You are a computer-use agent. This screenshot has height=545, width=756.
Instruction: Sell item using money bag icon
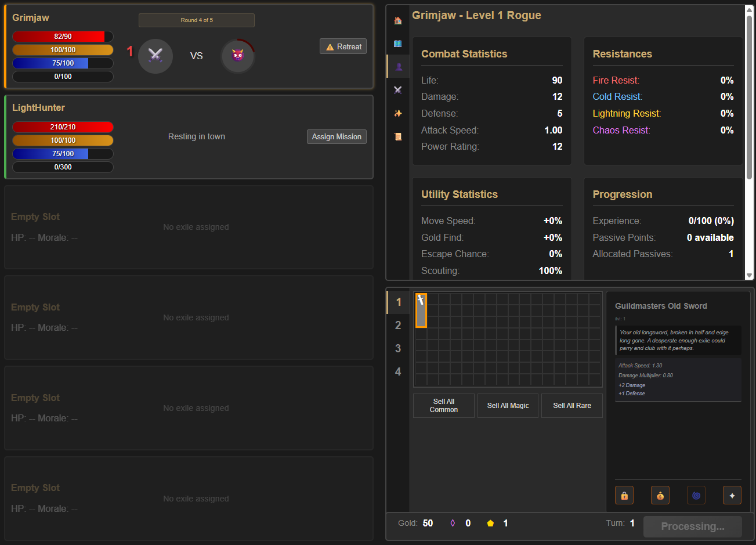click(660, 496)
